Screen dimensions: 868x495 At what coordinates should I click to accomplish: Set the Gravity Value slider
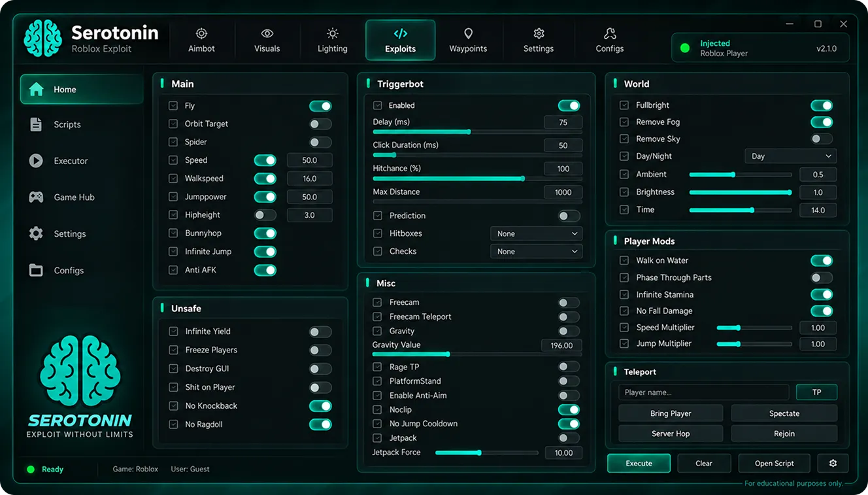[x=477, y=354]
